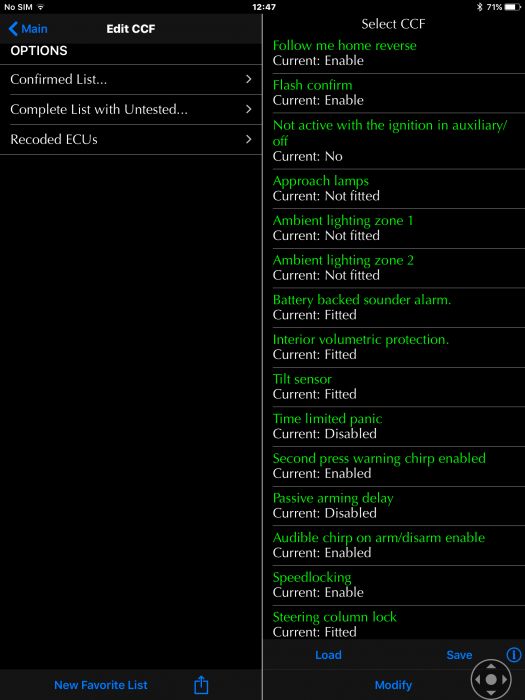
Task: Select the Speedlocking entry
Action: (x=399, y=585)
